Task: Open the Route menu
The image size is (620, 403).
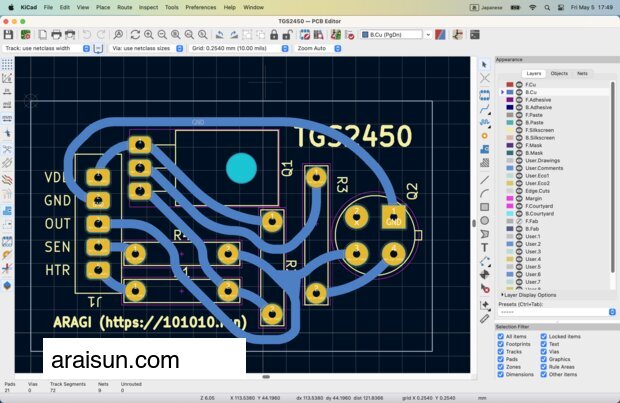Action: tap(125, 7)
